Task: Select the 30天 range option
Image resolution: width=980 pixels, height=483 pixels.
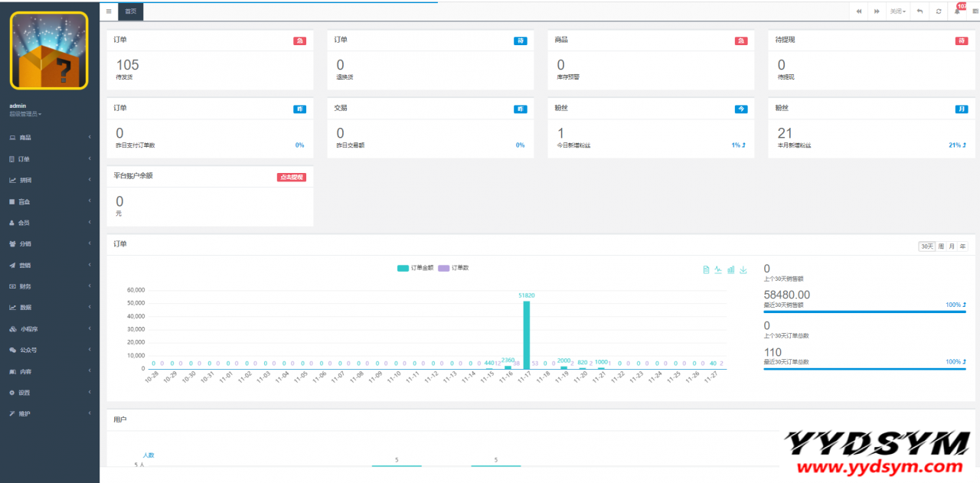Action: (x=927, y=246)
